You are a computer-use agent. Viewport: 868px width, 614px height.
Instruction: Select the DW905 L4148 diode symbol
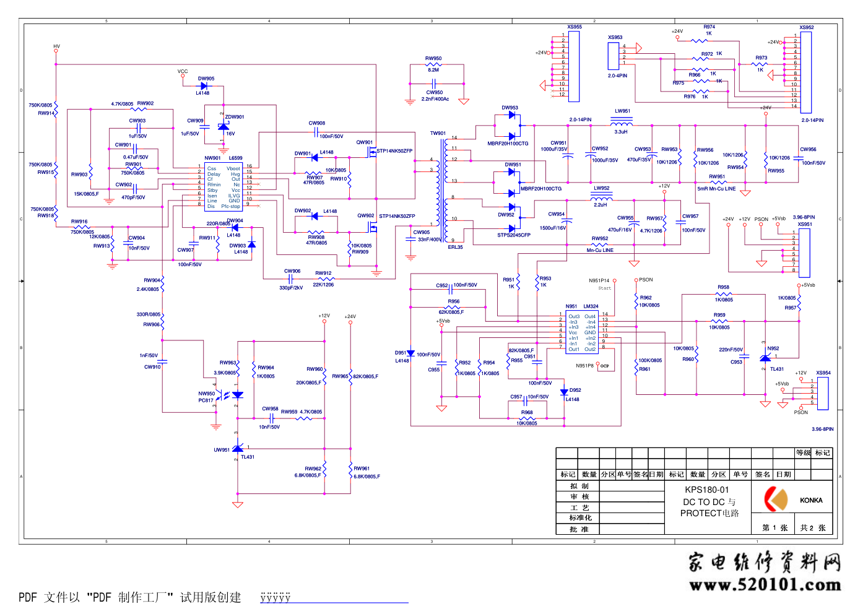pyautogui.click(x=204, y=86)
